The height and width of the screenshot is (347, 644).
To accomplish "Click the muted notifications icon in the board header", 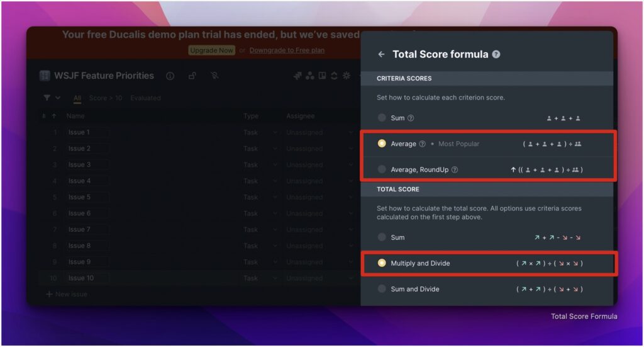I will (214, 76).
